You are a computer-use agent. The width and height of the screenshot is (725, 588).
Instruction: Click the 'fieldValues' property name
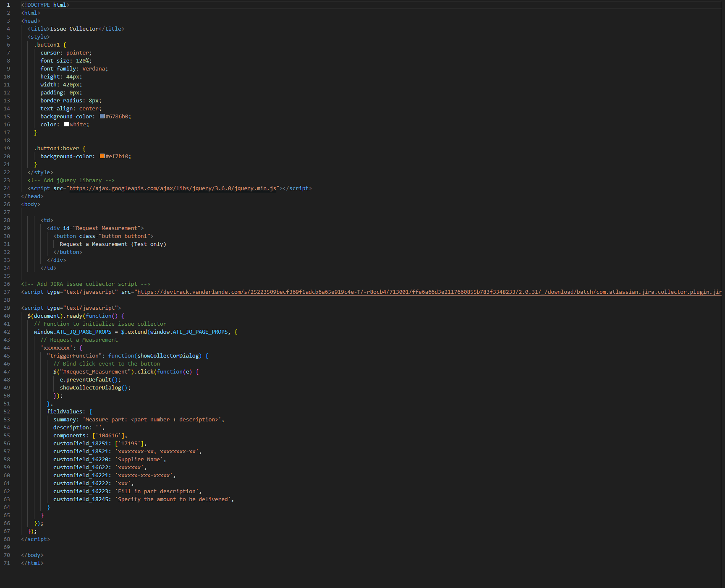pyautogui.click(x=65, y=412)
